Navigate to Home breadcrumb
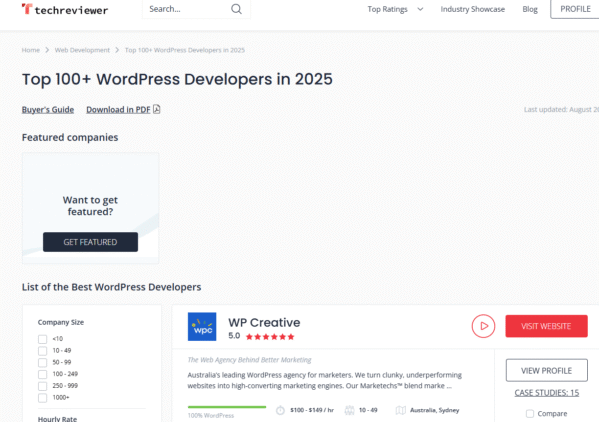Screen dimensions: 599x422 click(x=31, y=50)
